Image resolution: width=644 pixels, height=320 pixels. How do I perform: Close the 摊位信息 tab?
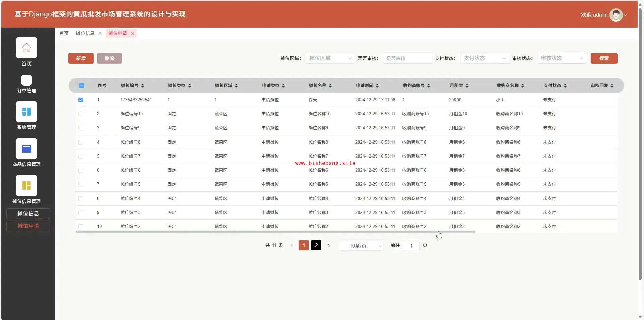100,33
